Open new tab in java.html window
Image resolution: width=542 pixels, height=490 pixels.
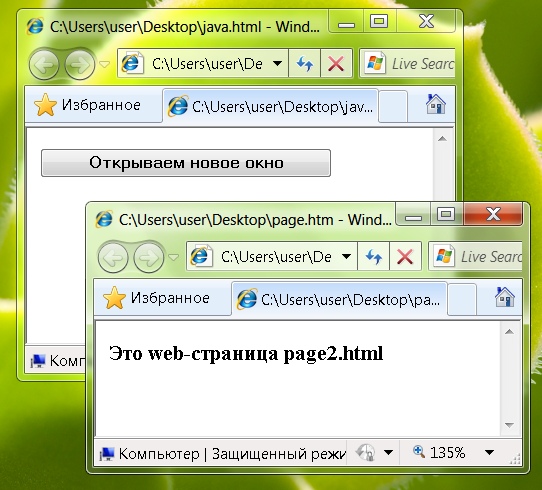click(393, 106)
